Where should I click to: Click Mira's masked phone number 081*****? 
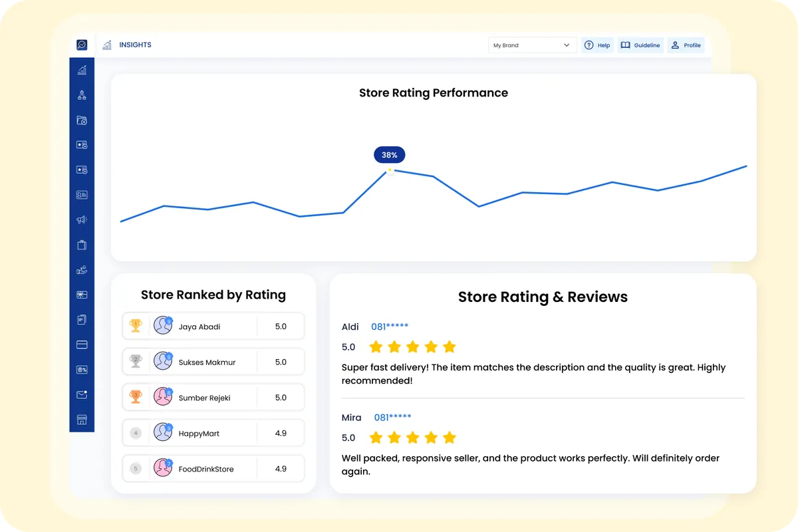tap(393, 418)
